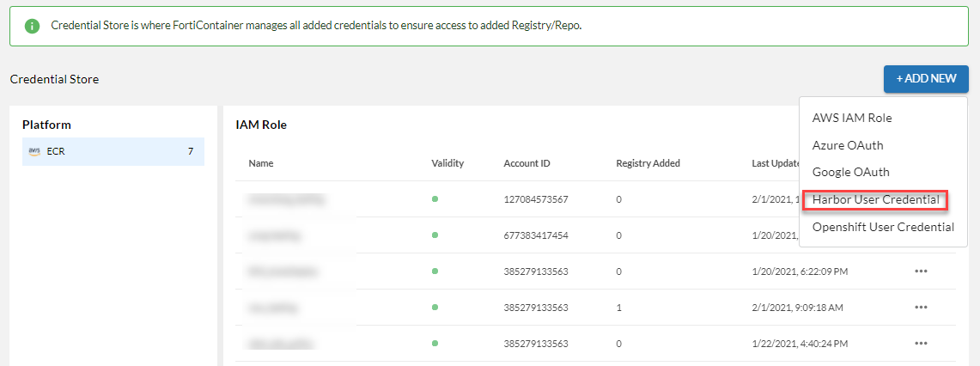Click the AWS logo beside ECR
The height and width of the screenshot is (366, 980).
point(34,151)
